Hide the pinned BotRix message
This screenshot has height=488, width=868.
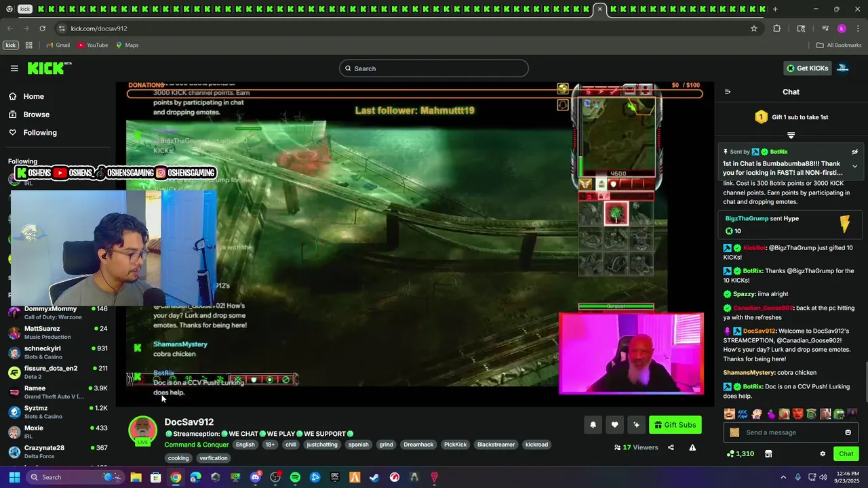point(854,152)
